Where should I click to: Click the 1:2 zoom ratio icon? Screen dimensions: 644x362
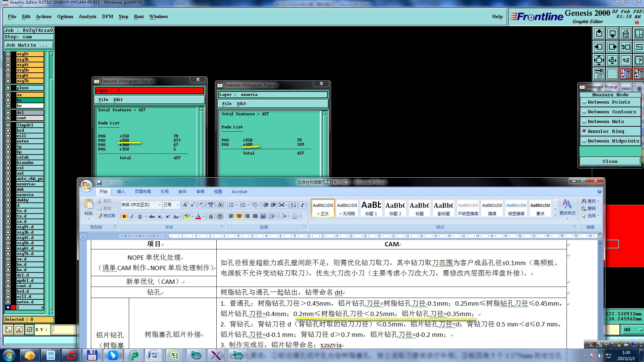pos(626,61)
